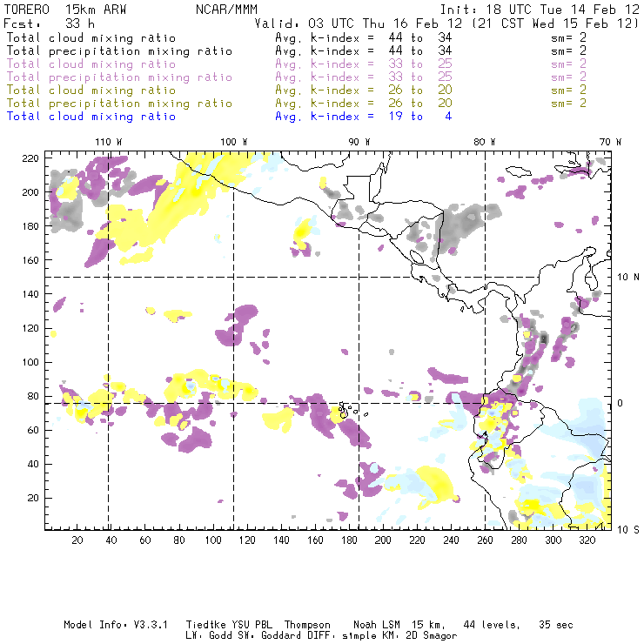Click the 200 tick label on bottom axis
Screen dimensions: 644x644
(383, 540)
